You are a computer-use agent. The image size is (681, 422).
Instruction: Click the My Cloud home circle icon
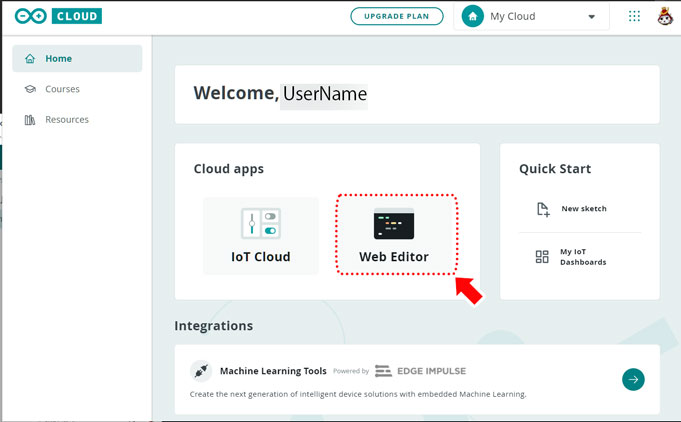[x=473, y=16]
